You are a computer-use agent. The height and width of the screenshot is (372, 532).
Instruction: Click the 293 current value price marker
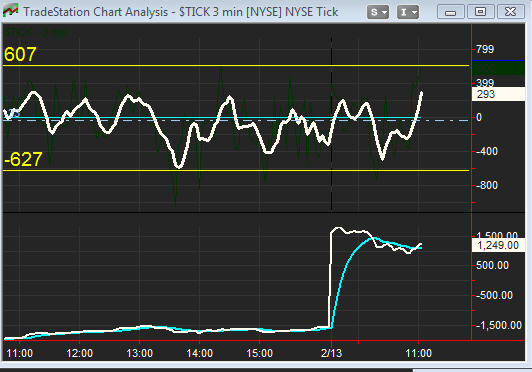(498, 94)
